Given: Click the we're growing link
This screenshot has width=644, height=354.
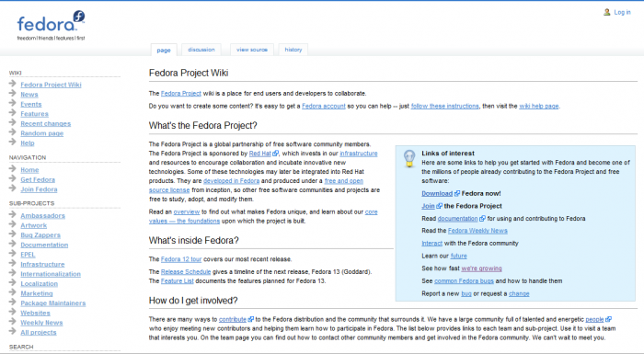Looking at the screenshot, I should pos(481,268).
